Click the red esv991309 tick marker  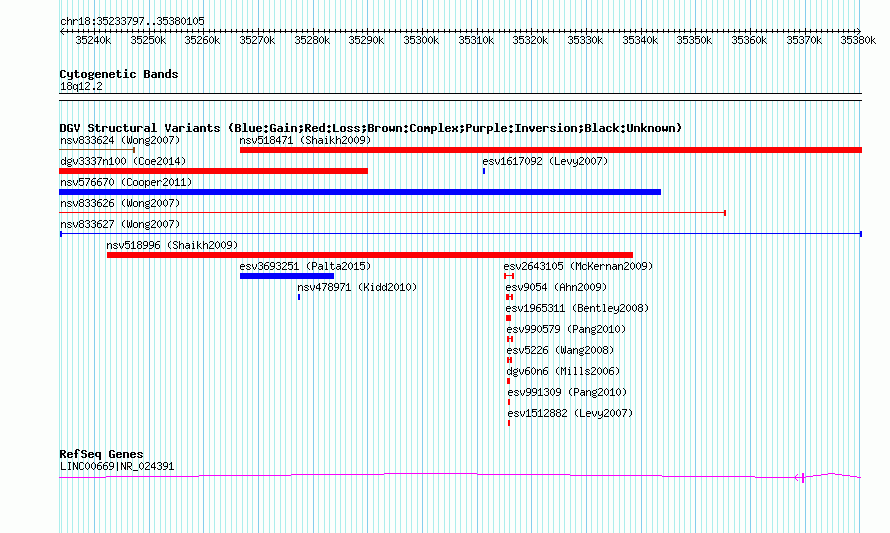[509, 402]
